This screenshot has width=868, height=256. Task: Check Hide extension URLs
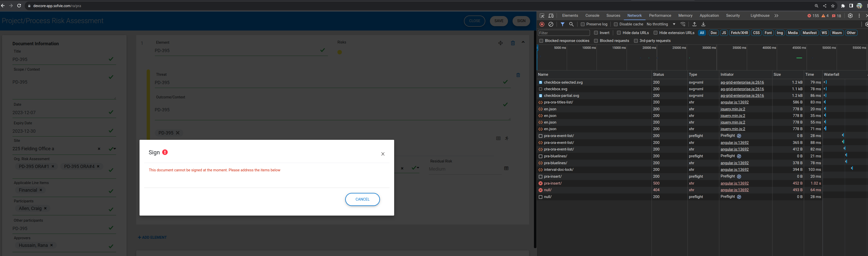(x=655, y=33)
